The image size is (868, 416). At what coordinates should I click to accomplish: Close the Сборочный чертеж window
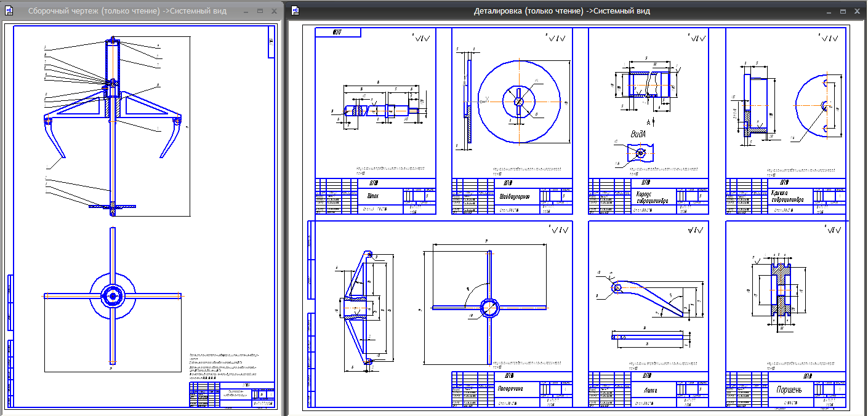(274, 11)
